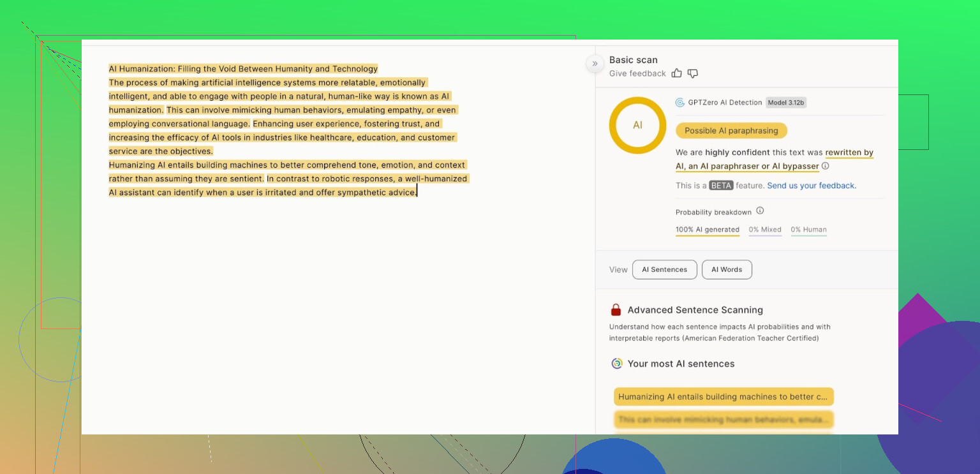Toggle the AI Sentences view
980x474 pixels.
tap(664, 270)
